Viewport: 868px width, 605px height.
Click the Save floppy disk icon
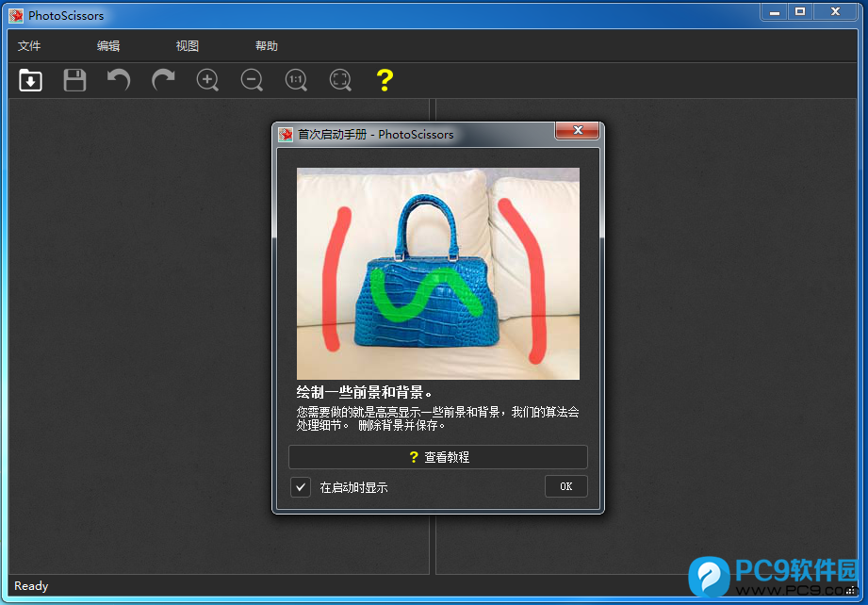click(x=74, y=80)
